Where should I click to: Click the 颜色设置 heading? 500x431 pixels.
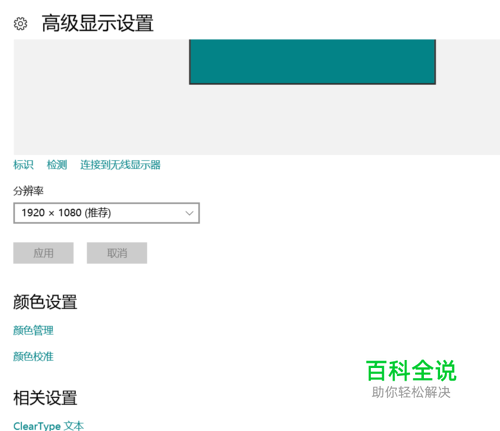point(45,302)
